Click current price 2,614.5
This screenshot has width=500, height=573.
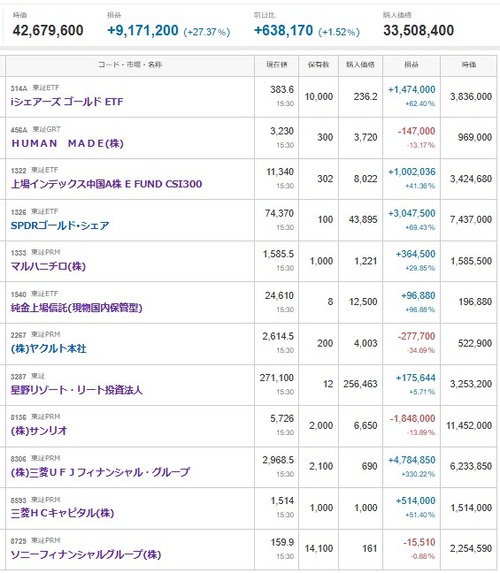tap(278, 336)
